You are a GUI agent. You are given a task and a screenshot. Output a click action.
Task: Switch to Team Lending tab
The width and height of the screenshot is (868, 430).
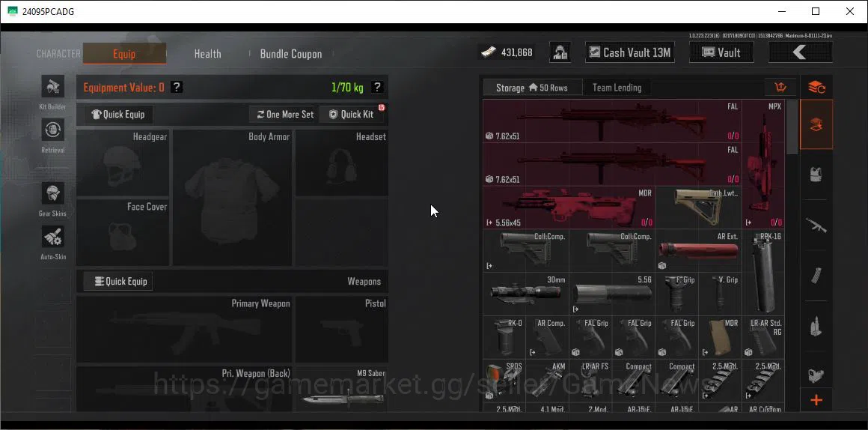pos(617,88)
